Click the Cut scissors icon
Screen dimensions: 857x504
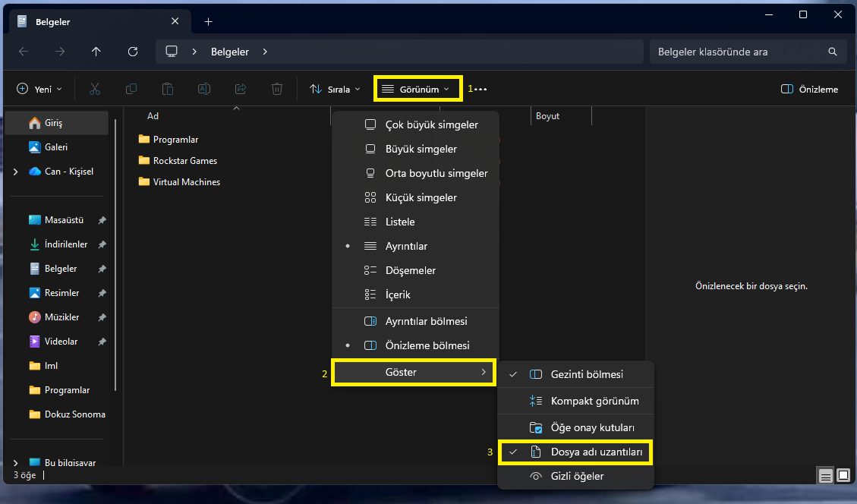click(x=95, y=89)
